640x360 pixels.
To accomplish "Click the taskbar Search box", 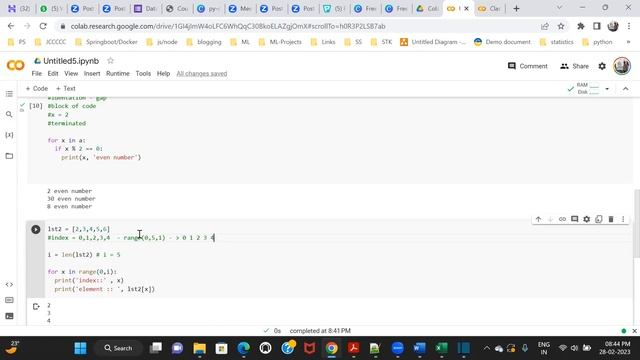I will [118, 348].
